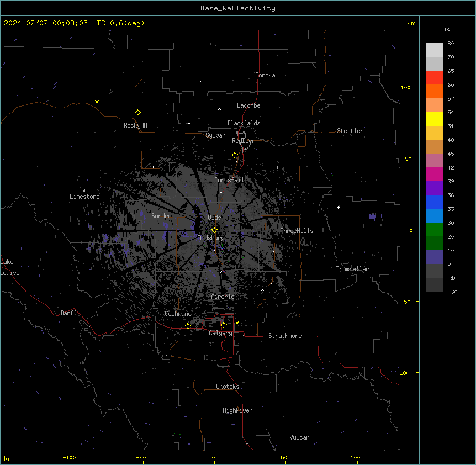
Task: Click the -50 tick label on bottom x-axis
Action: pos(141,457)
